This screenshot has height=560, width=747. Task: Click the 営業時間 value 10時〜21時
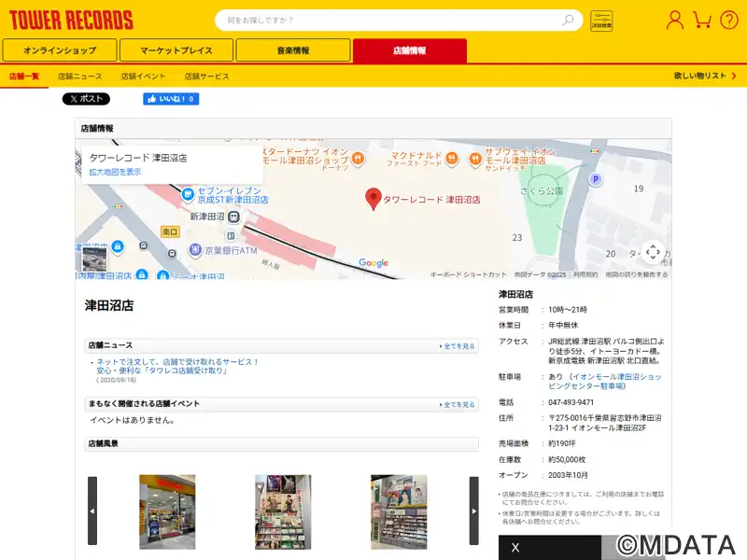point(568,310)
